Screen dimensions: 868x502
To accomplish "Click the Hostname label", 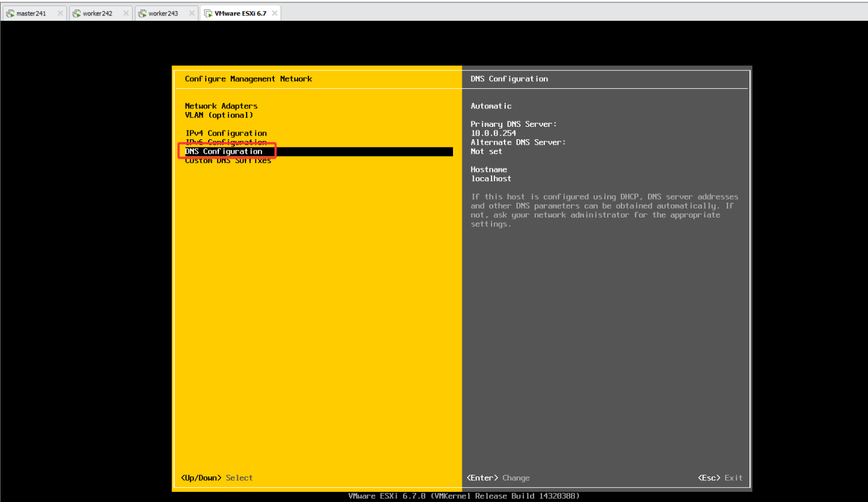I will click(x=489, y=170).
